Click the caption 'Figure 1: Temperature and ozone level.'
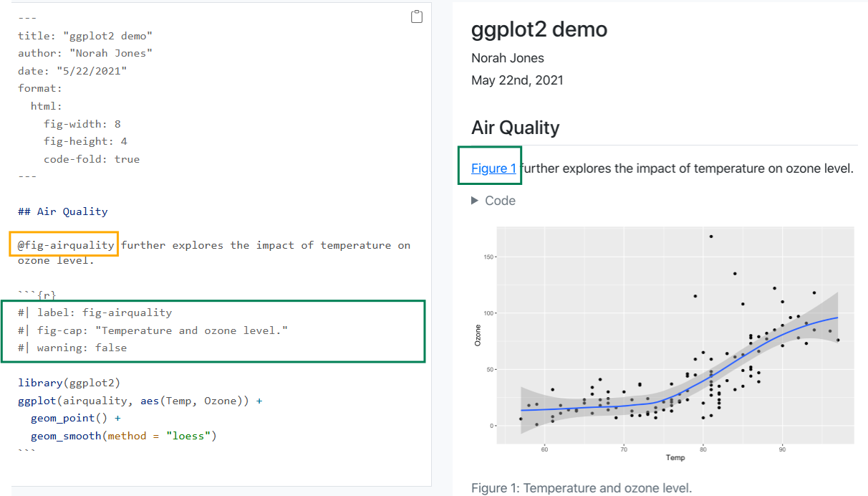This screenshot has width=868, height=496. pyautogui.click(x=582, y=488)
